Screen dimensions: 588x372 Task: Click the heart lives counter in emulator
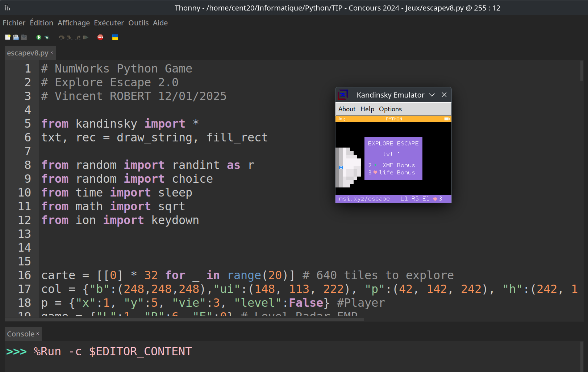[438, 199]
